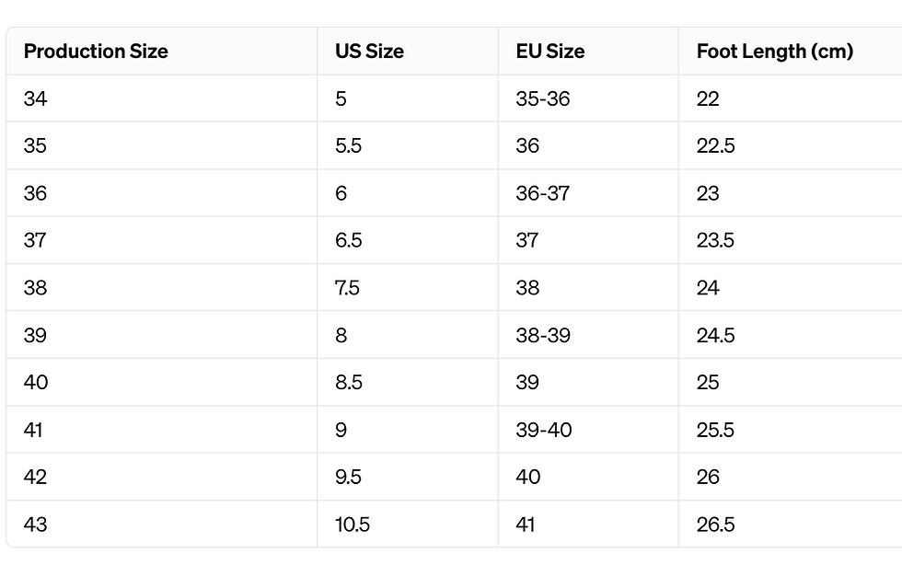
Task: Select US size 8 cell
Action: click(x=407, y=335)
